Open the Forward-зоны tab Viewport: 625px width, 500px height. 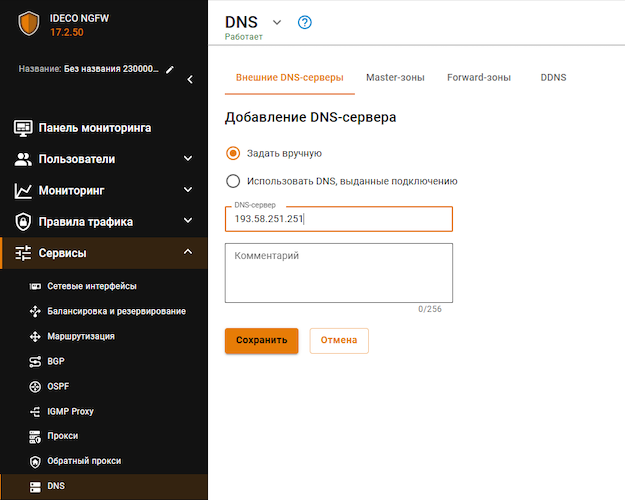pos(479,77)
